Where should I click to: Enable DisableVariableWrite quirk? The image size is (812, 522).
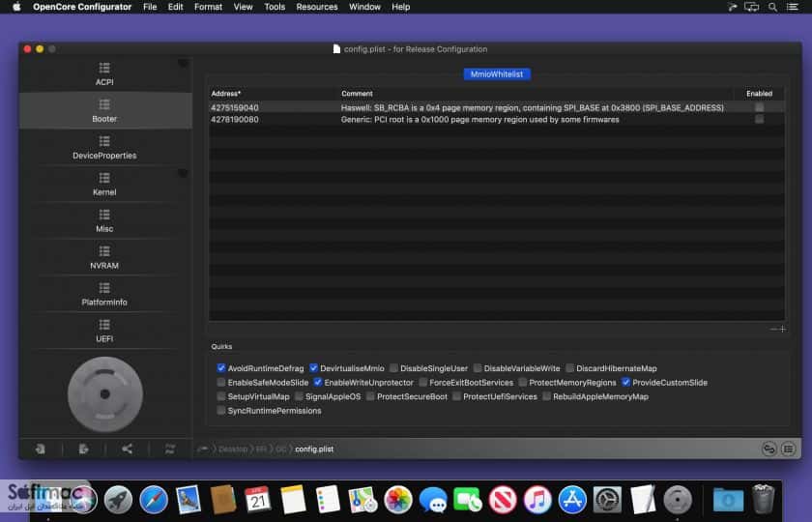pyautogui.click(x=477, y=368)
